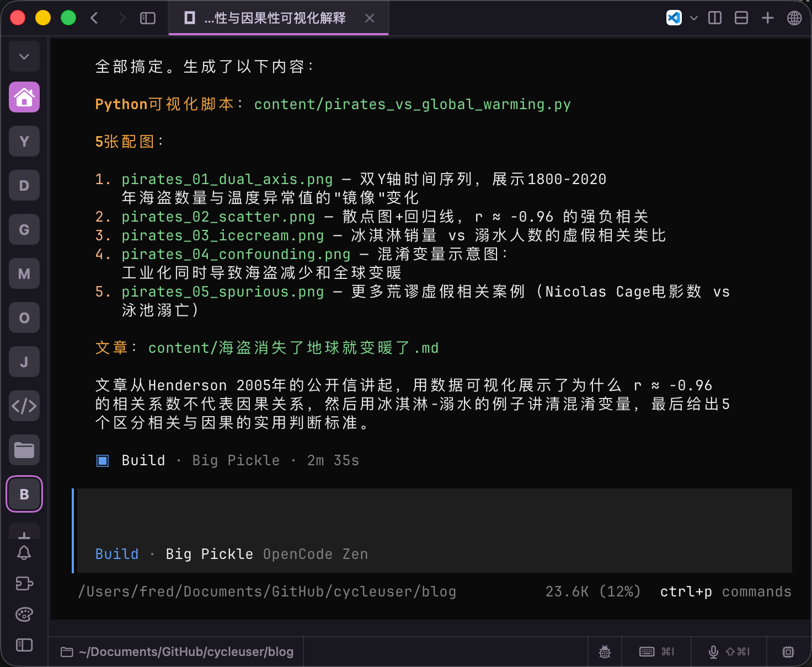The height and width of the screenshot is (667, 812).
Task: Select the active B workspace icon
Action: click(x=24, y=494)
